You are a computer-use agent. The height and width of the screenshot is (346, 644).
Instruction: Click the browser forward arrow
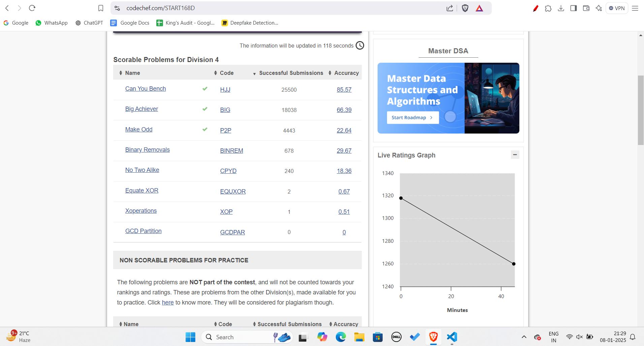(20, 8)
